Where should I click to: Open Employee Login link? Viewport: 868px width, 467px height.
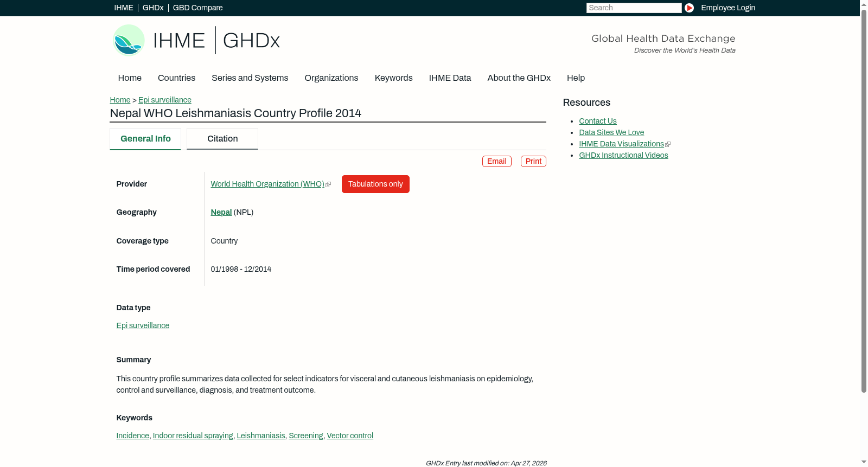(728, 8)
